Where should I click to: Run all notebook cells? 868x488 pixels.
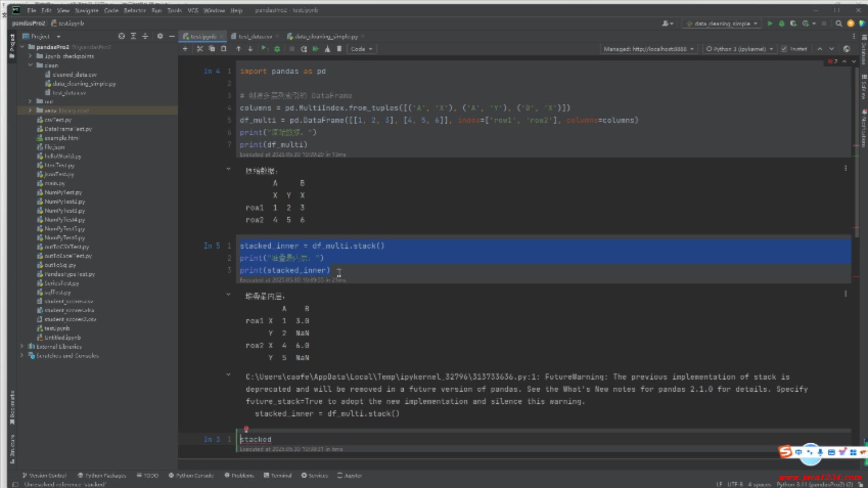[316, 49]
